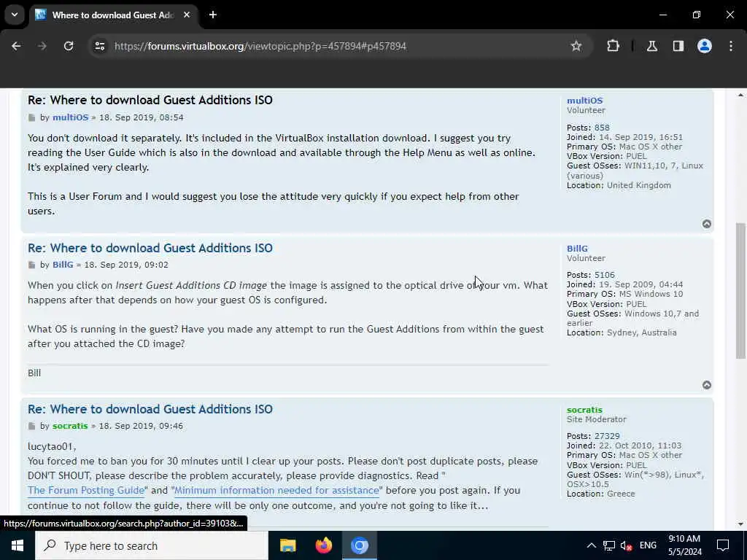Open File Explorer from taskbar
This screenshot has width=747, height=560.
coord(287,545)
